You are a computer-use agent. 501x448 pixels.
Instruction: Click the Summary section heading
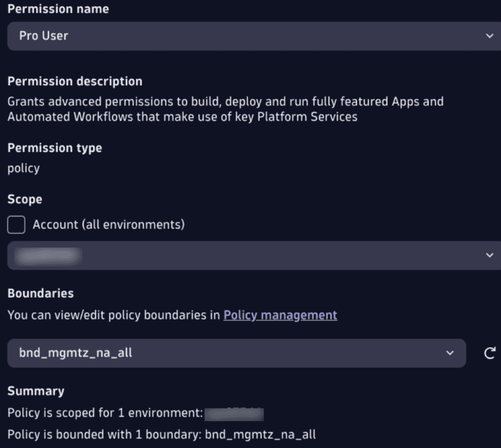pos(36,391)
